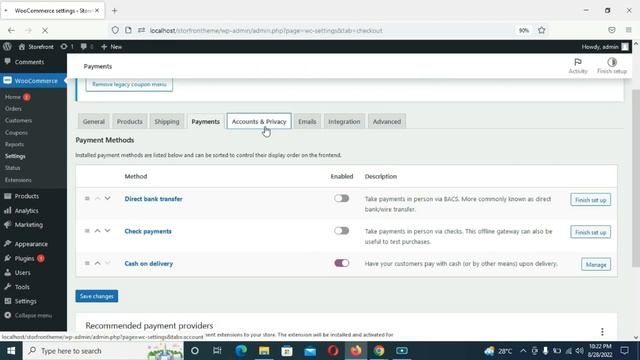
Task: Switch to the General settings tab
Action: pyautogui.click(x=93, y=122)
